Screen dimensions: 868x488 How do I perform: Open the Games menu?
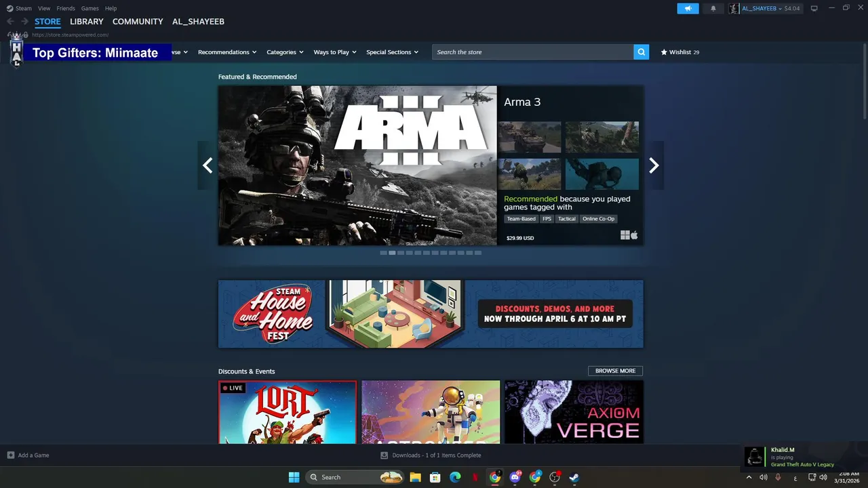[90, 8]
